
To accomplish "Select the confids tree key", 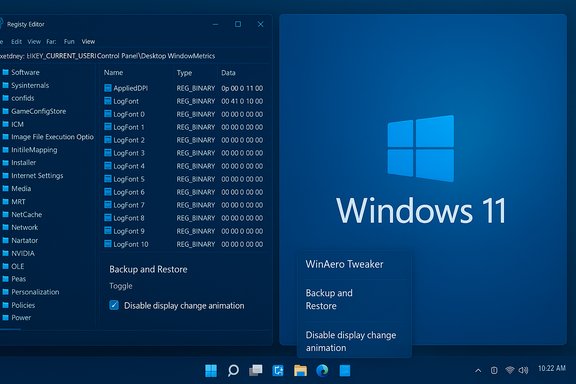I will (x=22, y=98).
